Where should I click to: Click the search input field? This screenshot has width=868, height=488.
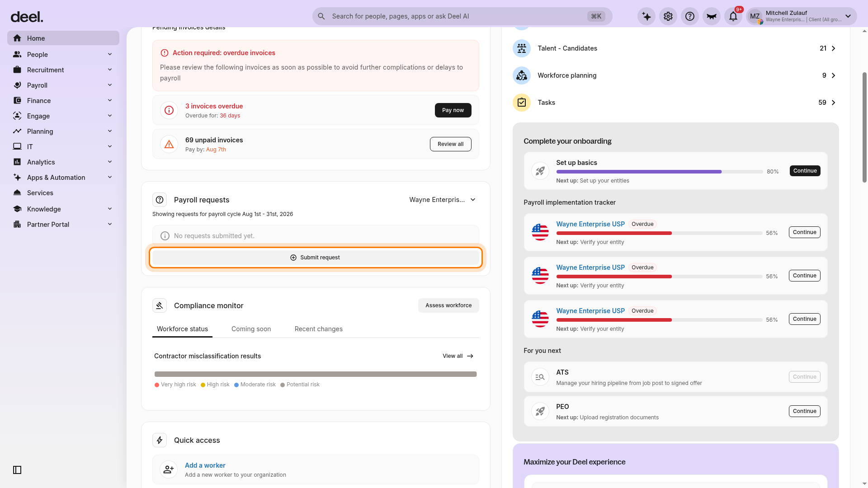462,16
